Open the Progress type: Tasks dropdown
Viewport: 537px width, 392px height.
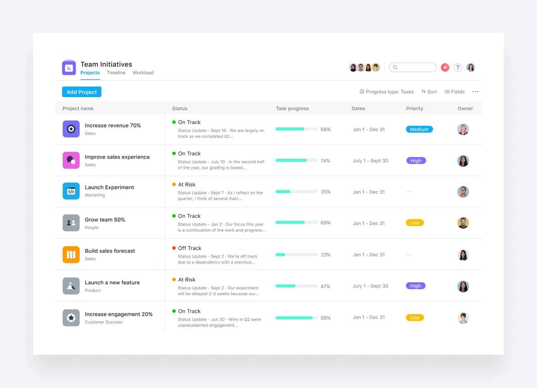[387, 92]
